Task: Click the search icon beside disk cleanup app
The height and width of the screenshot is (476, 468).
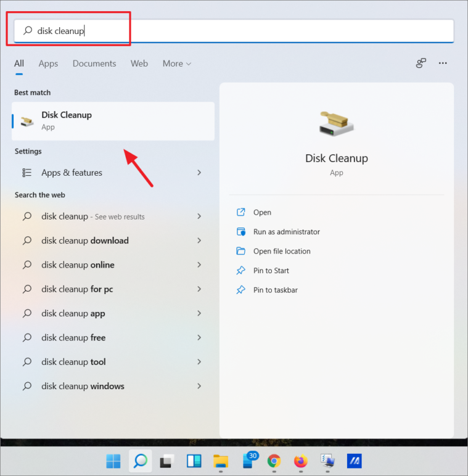Action: [27, 313]
